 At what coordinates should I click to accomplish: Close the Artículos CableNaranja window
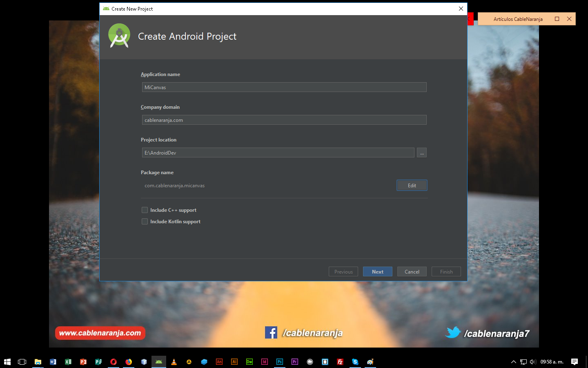[x=569, y=19]
